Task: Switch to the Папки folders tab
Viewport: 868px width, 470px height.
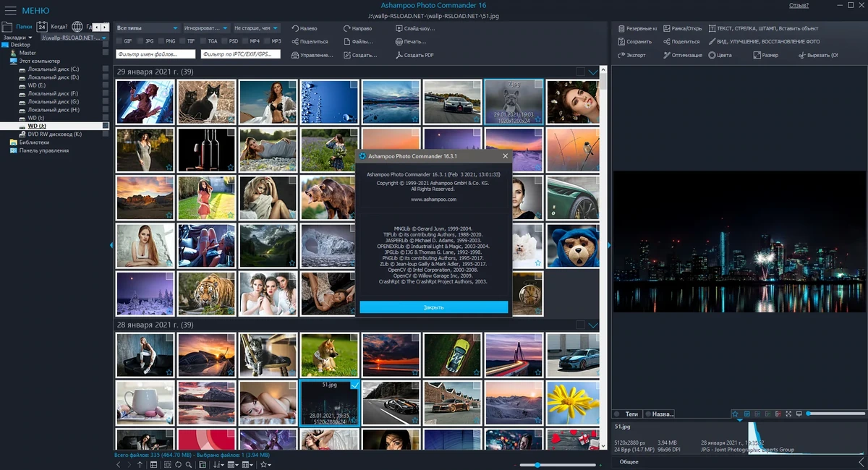Action: (x=17, y=27)
